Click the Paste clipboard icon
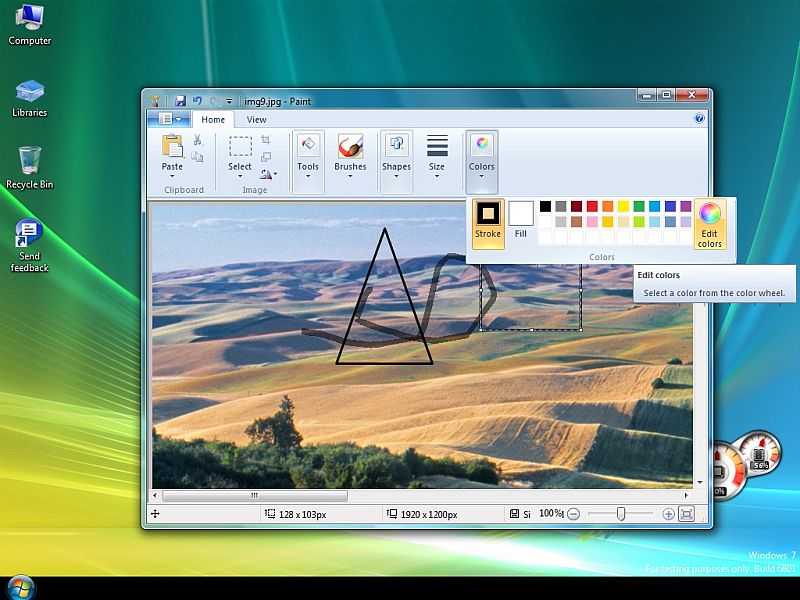 [172, 146]
